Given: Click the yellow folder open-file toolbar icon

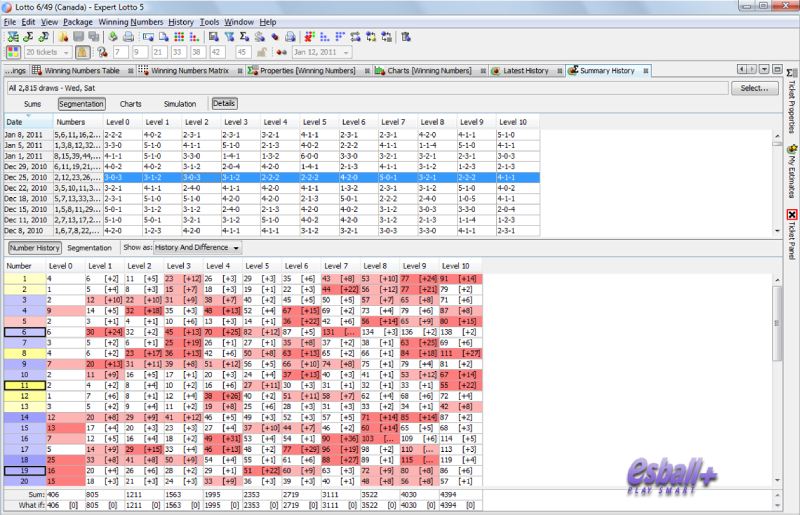Looking at the screenshot, I should 63,37.
